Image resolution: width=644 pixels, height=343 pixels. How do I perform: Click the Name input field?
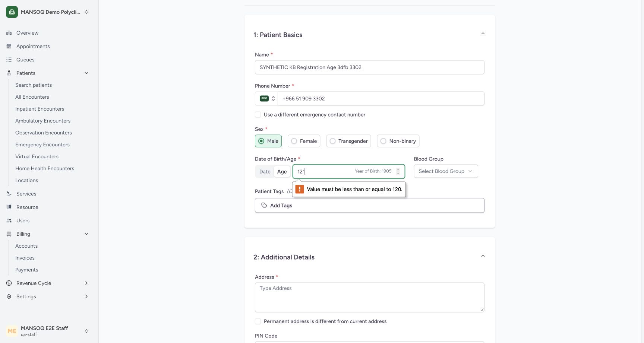(x=370, y=67)
